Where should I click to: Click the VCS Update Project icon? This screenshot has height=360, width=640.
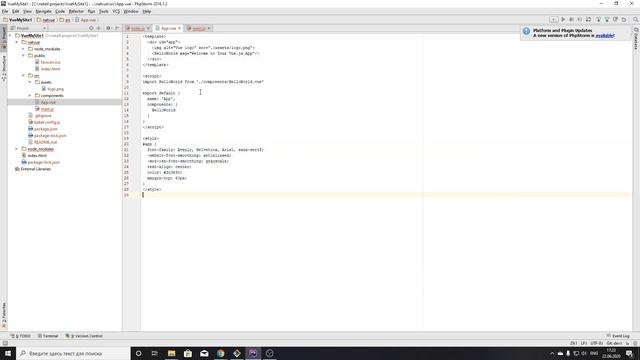click(598, 20)
